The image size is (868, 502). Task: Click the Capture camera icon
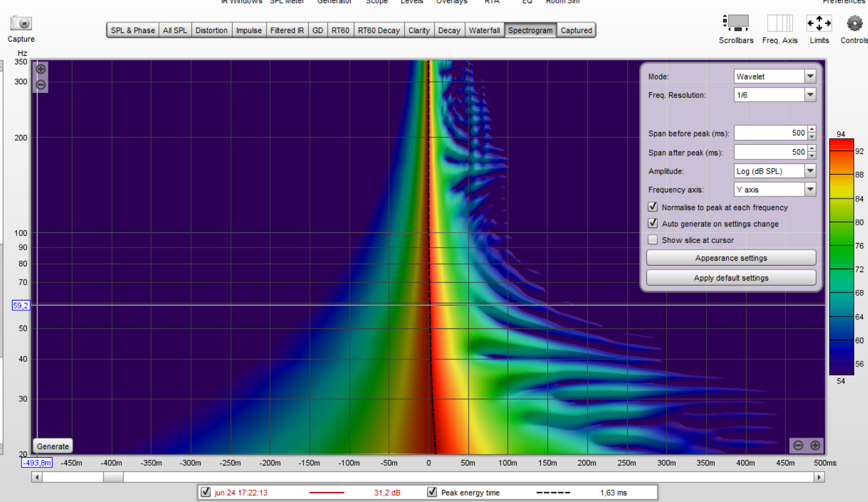coord(21,24)
